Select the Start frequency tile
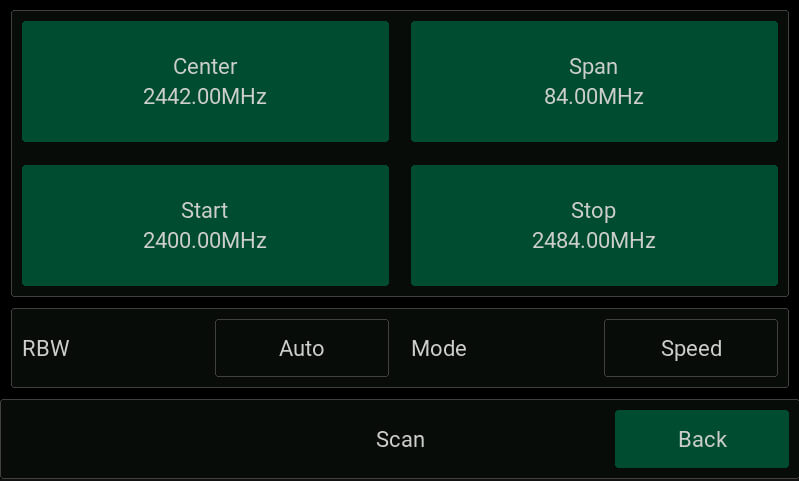This screenshot has height=481, width=799. [205, 226]
